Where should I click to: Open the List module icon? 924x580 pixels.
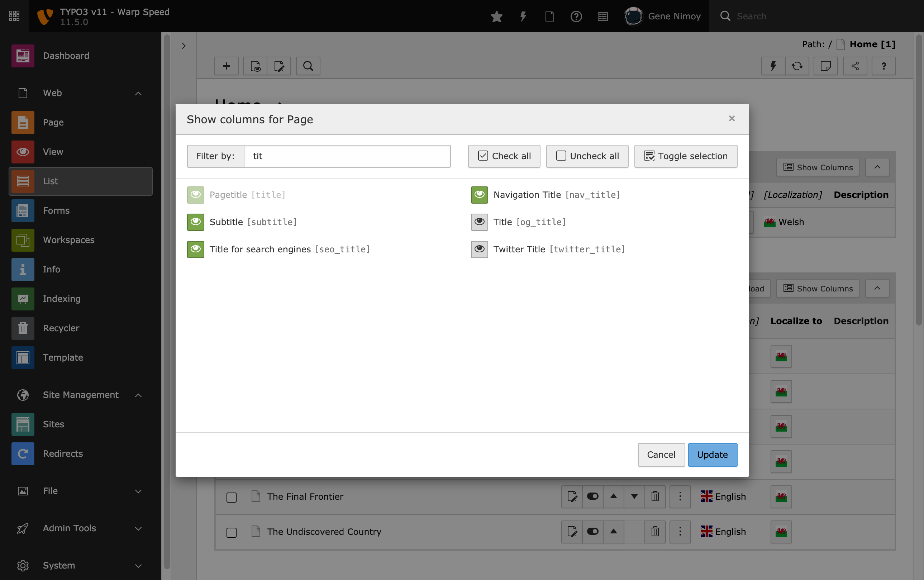(22, 180)
